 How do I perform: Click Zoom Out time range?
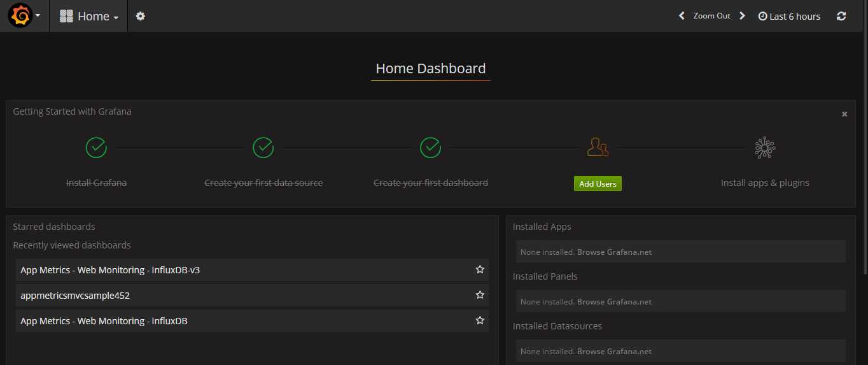711,16
